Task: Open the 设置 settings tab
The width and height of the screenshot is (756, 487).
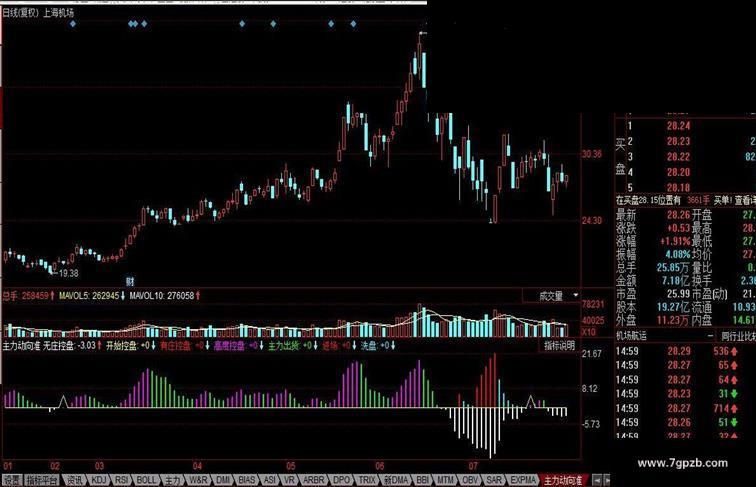Action: [x=12, y=480]
